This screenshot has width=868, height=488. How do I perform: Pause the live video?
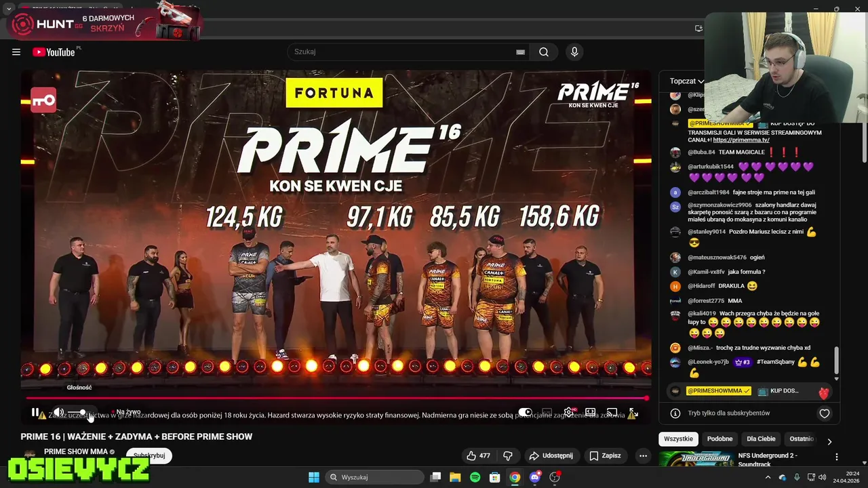pyautogui.click(x=35, y=412)
